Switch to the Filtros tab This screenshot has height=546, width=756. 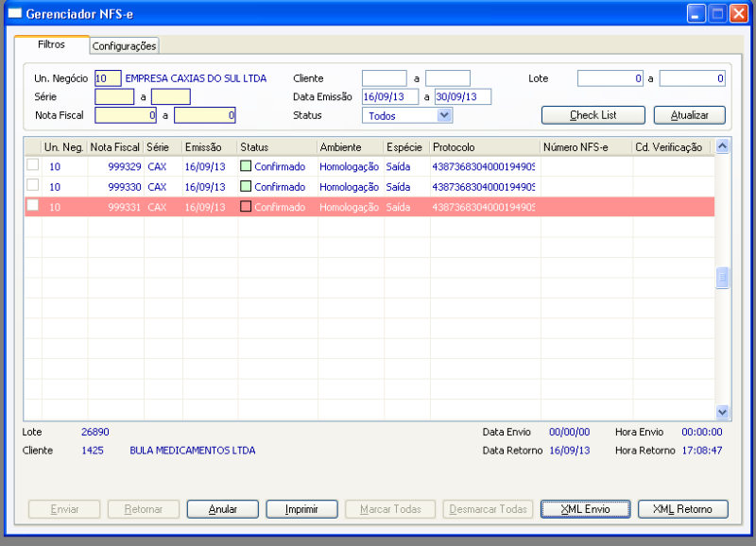click(52, 44)
